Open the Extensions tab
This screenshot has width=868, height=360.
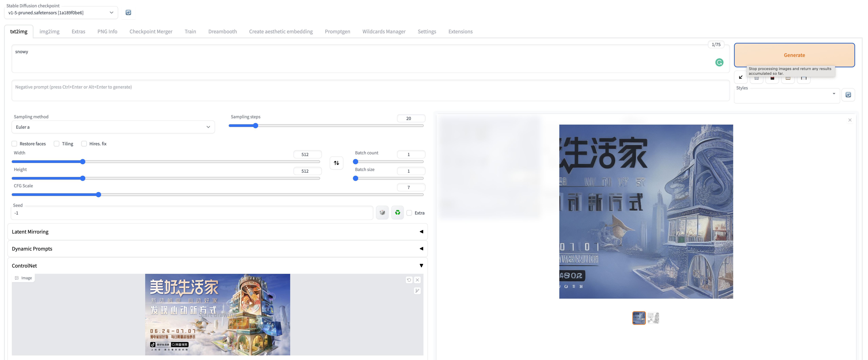coord(460,31)
